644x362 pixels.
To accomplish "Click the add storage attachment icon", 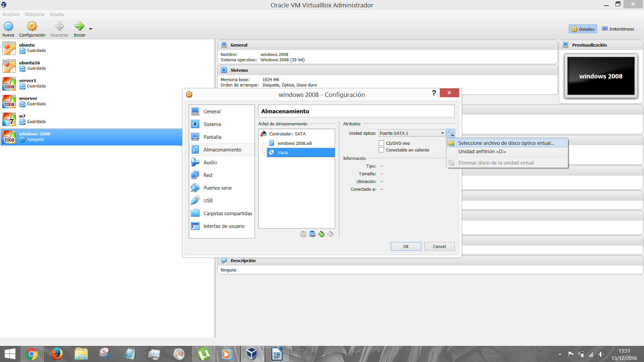I will click(321, 234).
